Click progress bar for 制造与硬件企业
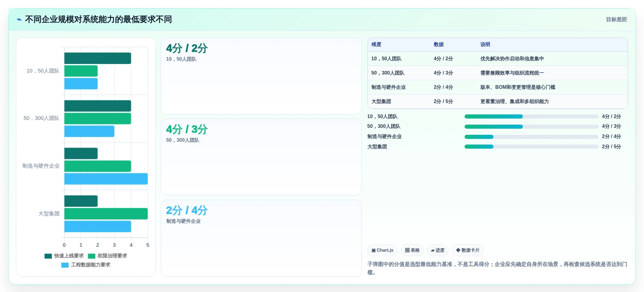This screenshot has width=644, height=292. [x=531, y=137]
